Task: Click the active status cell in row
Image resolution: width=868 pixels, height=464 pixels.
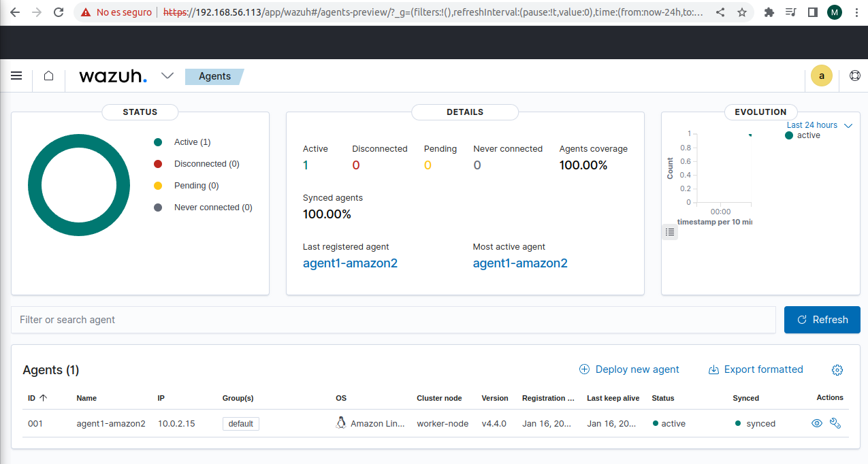Action: point(669,424)
